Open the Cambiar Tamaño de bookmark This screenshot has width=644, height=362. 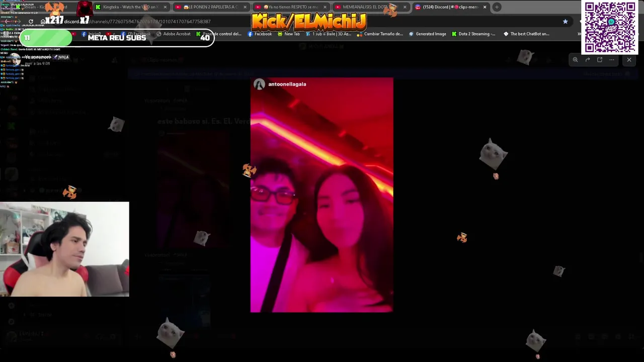(380, 34)
